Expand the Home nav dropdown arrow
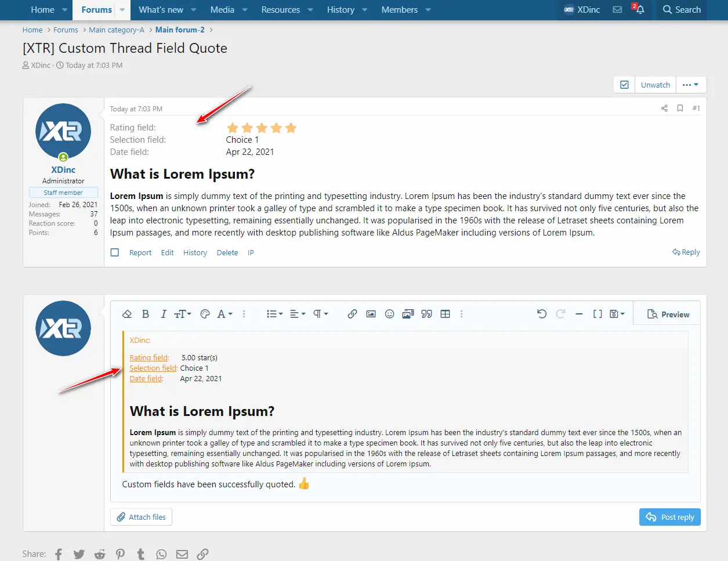The width and height of the screenshot is (728, 561). pos(65,10)
